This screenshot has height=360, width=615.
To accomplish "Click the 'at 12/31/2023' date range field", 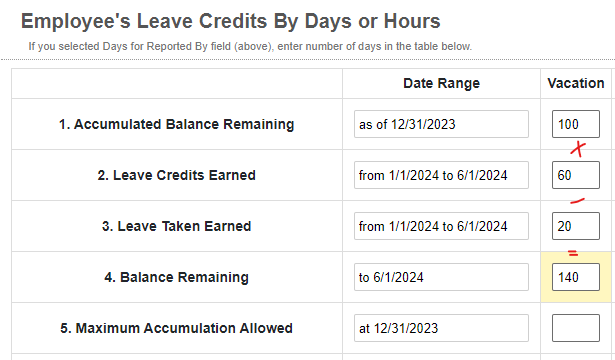I will (x=441, y=328).
